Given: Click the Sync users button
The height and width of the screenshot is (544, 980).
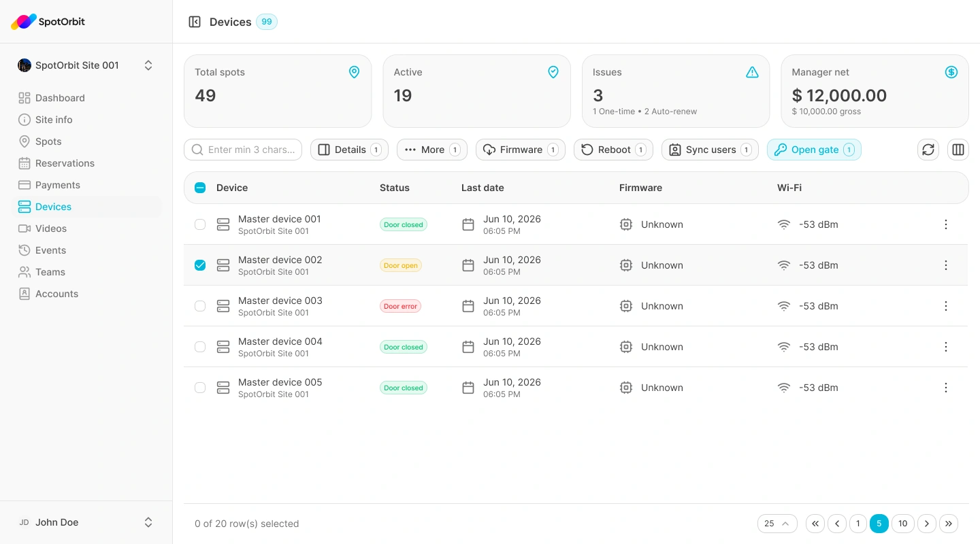Looking at the screenshot, I should [710, 150].
